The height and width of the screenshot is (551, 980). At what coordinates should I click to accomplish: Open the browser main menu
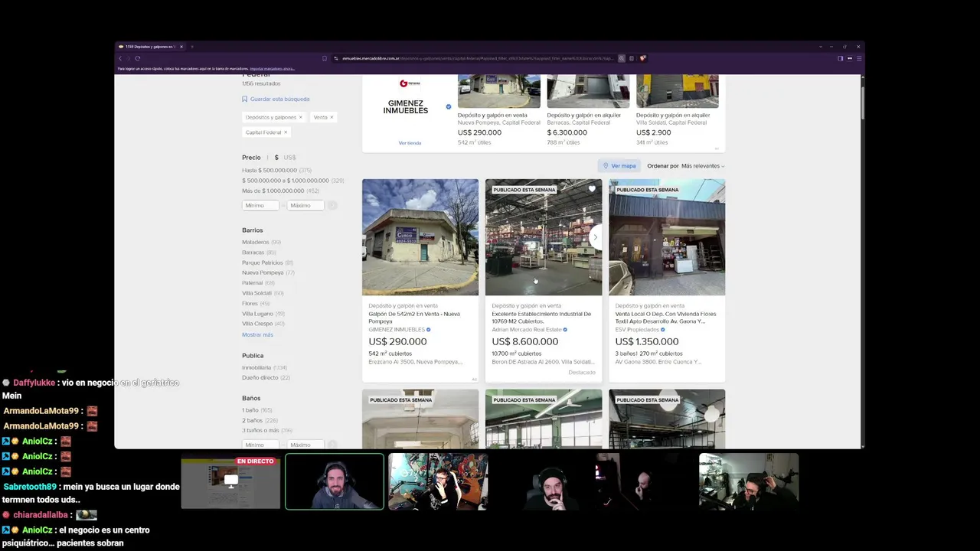(859, 58)
